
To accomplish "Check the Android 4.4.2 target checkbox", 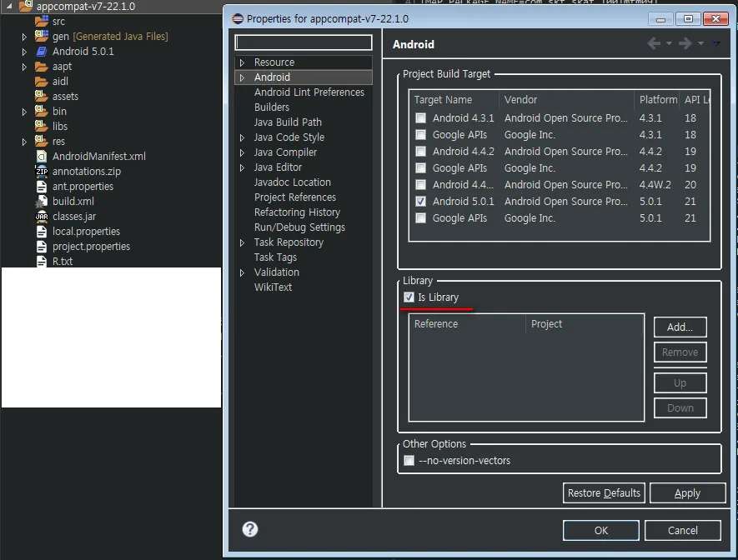I will [x=421, y=152].
